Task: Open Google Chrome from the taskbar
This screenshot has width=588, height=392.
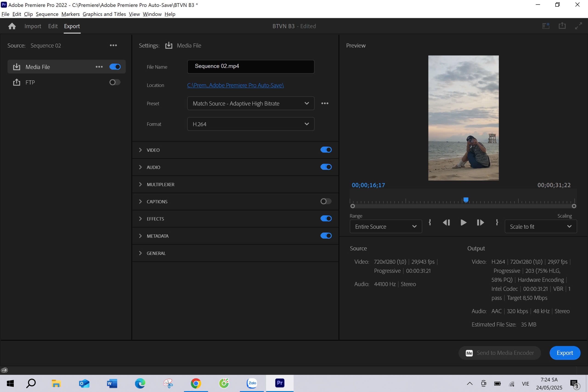Action: [196, 383]
